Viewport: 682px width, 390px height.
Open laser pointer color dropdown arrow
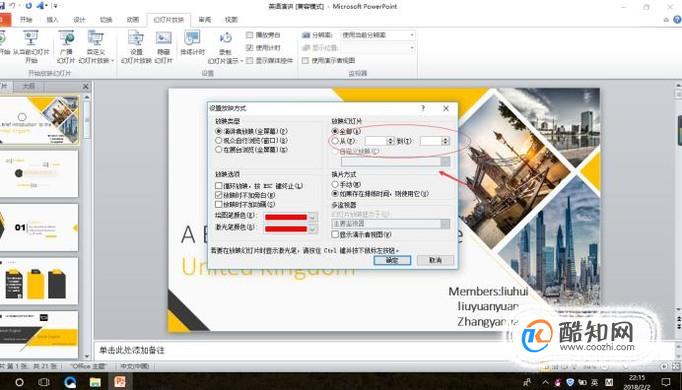click(x=313, y=229)
